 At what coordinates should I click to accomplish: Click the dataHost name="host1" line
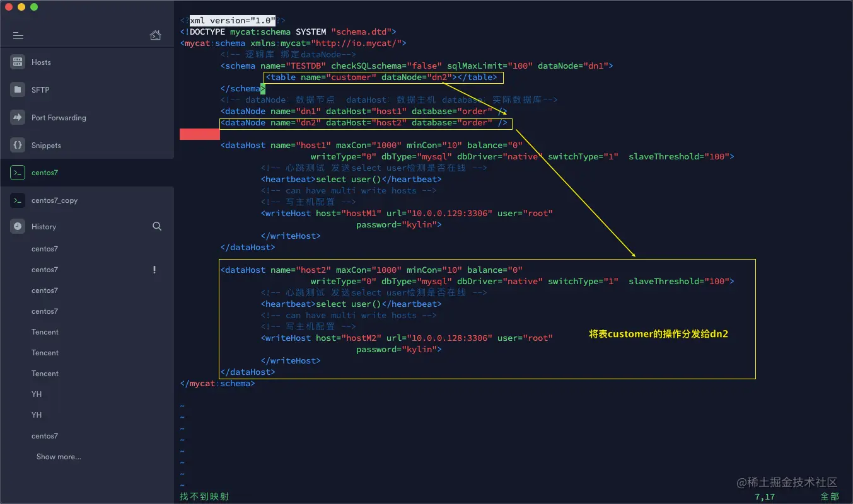[371, 146]
